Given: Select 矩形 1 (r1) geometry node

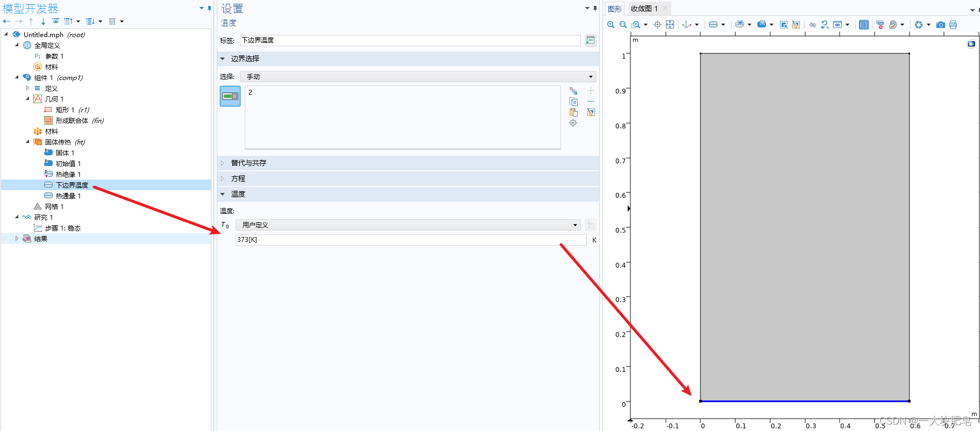Looking at the screenshot, I should point(72,110).
